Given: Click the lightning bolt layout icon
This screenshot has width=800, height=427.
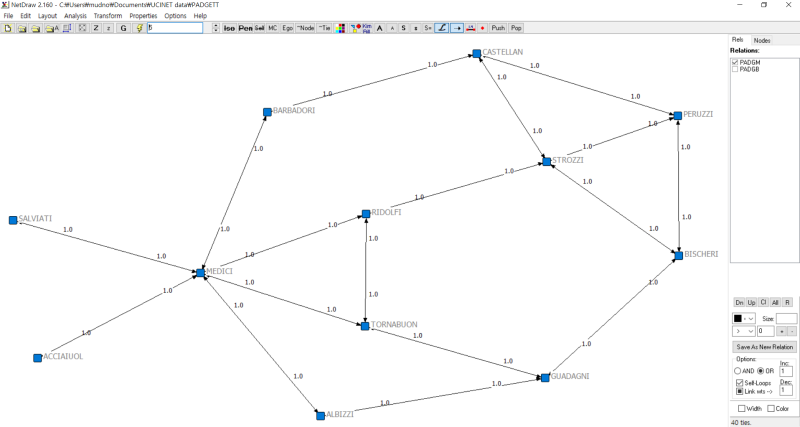Looking at the screenshot, I should (139, 28).
